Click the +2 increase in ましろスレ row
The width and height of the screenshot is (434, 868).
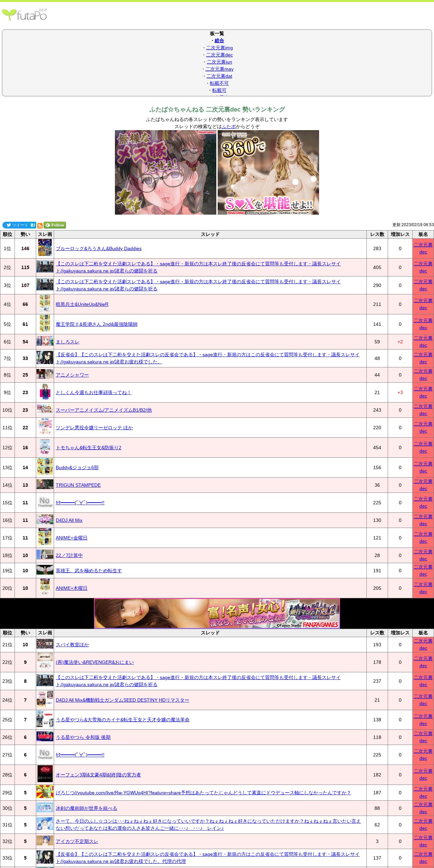pos(400,342)
